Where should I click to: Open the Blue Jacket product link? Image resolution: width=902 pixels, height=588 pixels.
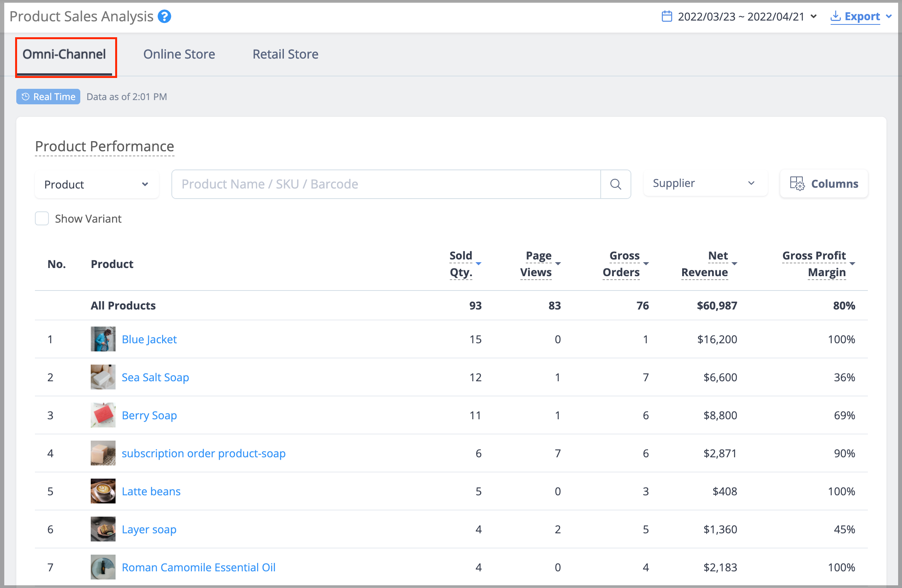click(149, 339)
